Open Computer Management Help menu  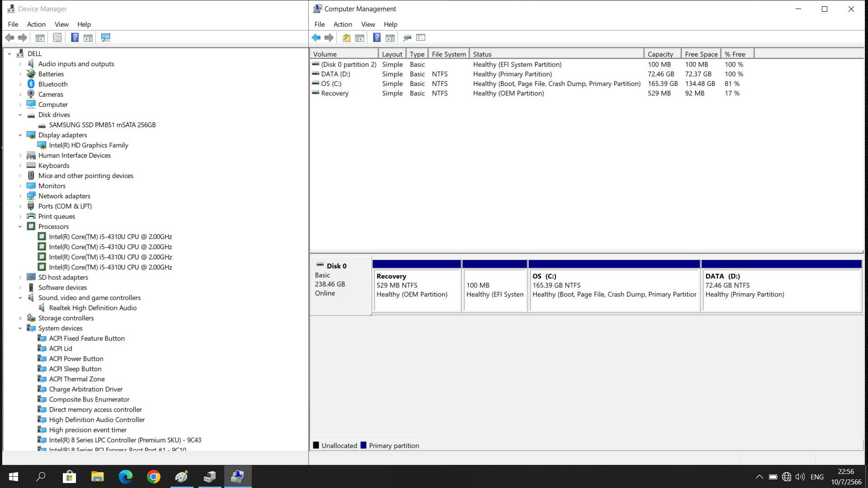[391, 24]
